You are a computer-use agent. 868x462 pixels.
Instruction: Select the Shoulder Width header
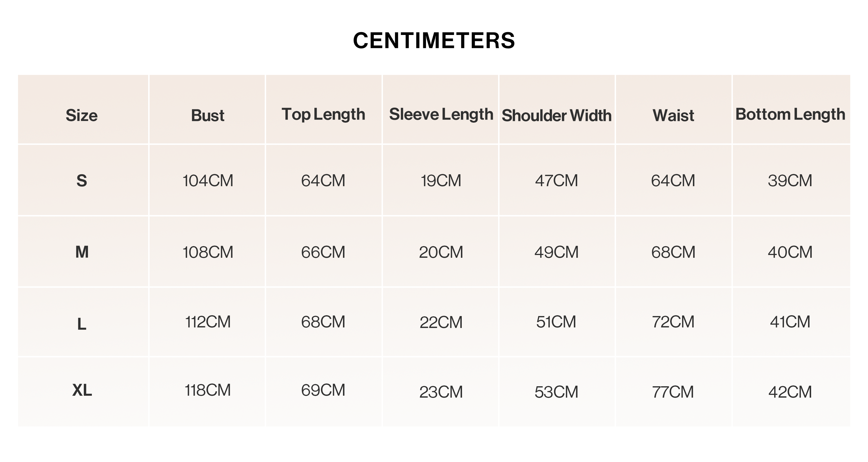557,116
